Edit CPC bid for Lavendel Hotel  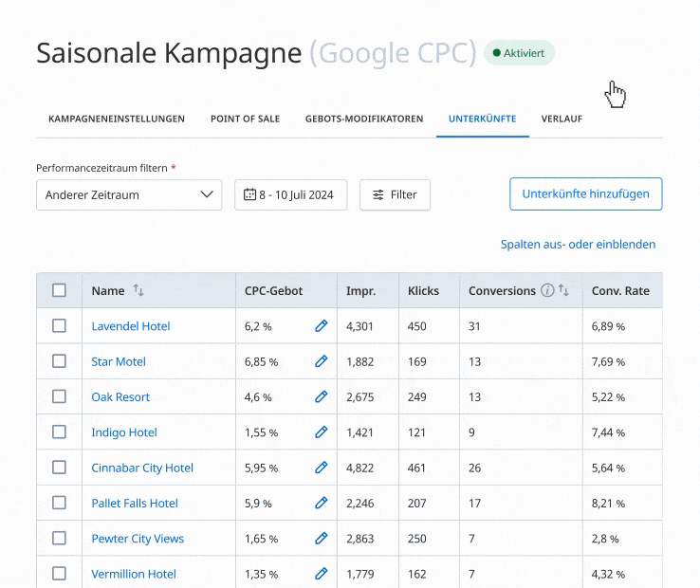(321, 326)
